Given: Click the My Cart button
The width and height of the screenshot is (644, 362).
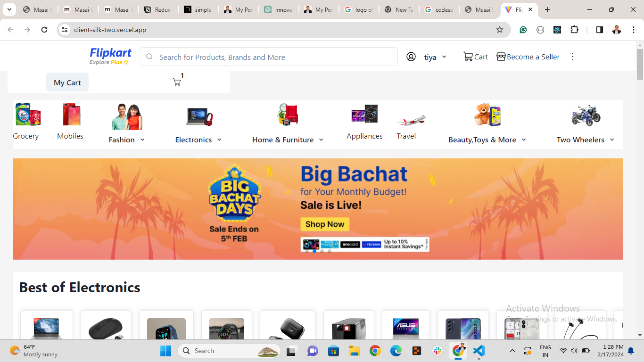Looking at the screenshot, I should pyautogui.click(x=67, y=82).
